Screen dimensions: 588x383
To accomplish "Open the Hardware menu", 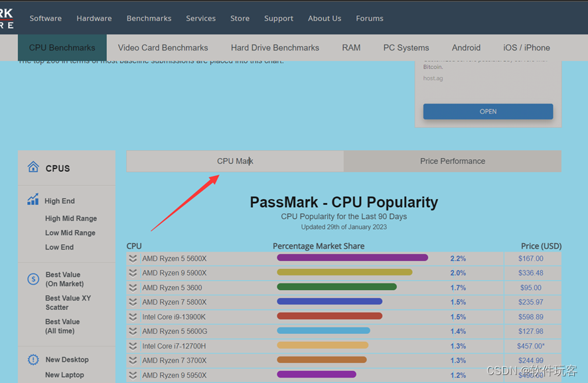I will click(94, 19).
